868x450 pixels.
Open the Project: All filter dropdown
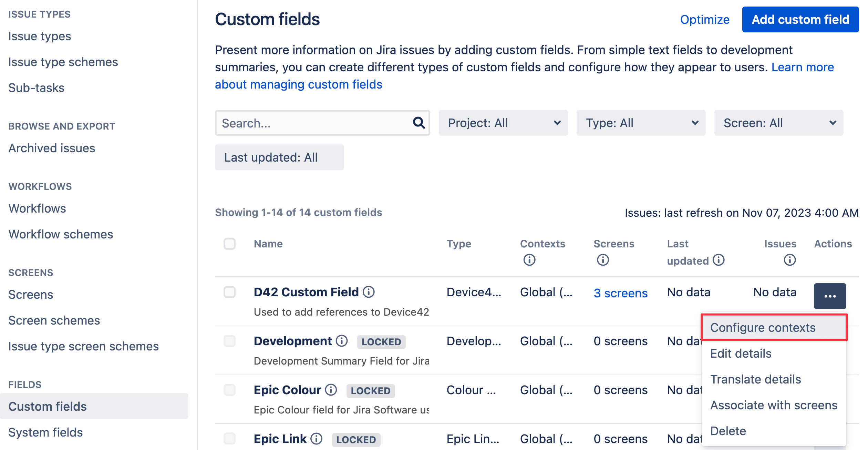click(x=503, y=123)
